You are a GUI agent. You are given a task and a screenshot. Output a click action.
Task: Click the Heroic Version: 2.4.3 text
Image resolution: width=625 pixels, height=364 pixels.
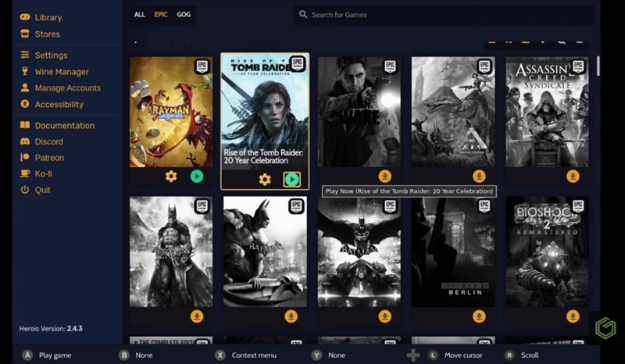click(x=51, y=329)
